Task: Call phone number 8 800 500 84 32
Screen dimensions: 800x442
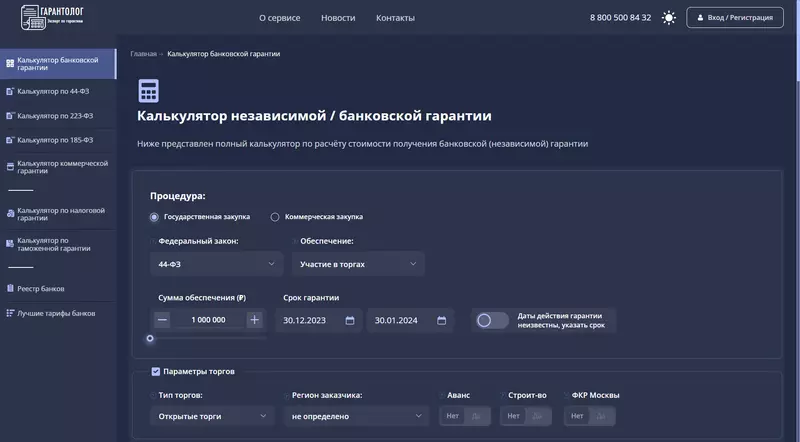Action: [x=620, y=17]
